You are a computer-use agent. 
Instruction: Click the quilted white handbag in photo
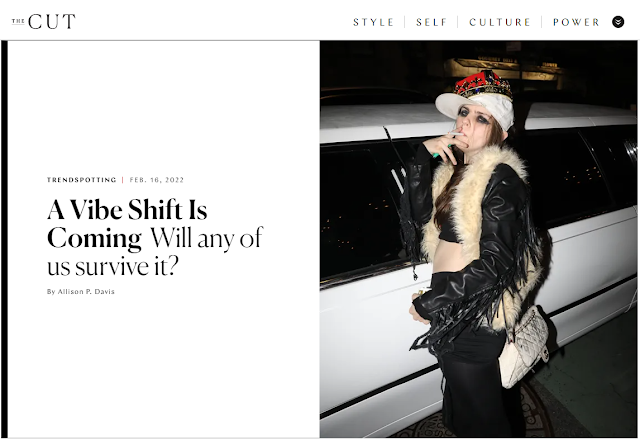(524, 346)
